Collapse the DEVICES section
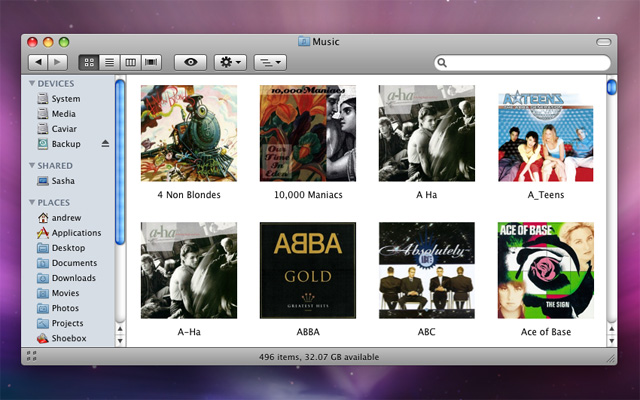The height and width of the screenshot is (400, 640). click(32, 84)
